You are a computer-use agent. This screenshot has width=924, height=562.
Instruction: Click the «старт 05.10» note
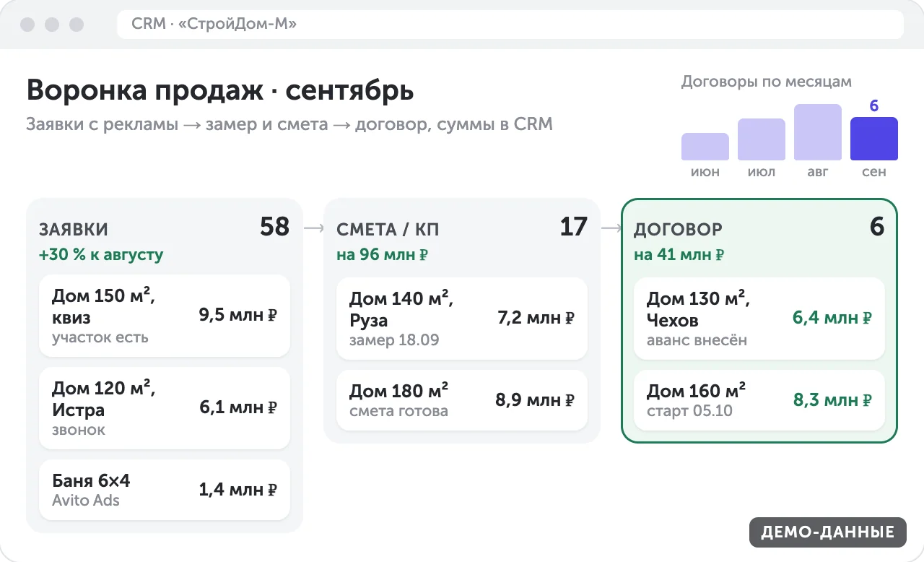689,411
